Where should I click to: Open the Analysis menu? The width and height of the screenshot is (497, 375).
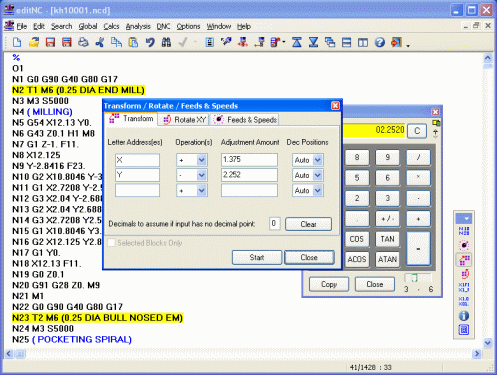click(x=138, y=26)
